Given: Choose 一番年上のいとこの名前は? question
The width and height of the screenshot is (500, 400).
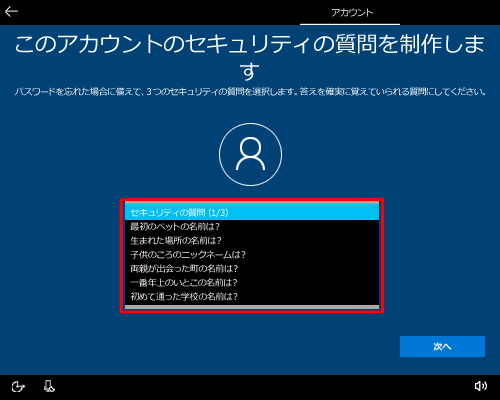Looking at the screenshot, I should 252,283.
